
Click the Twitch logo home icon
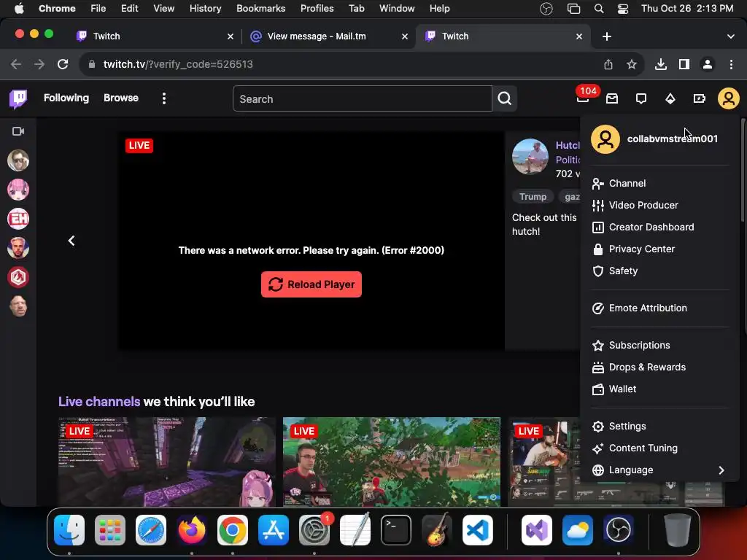point(18,98)
